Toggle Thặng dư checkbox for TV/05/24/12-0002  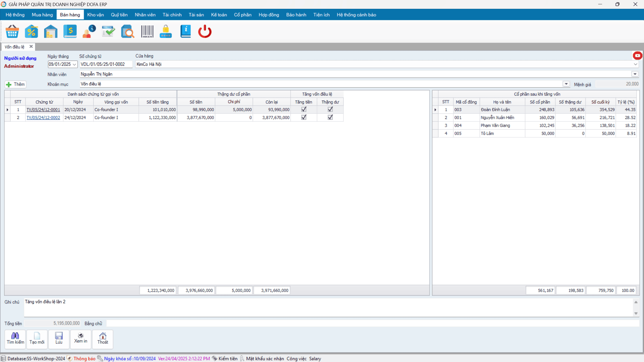coord(330,117)
